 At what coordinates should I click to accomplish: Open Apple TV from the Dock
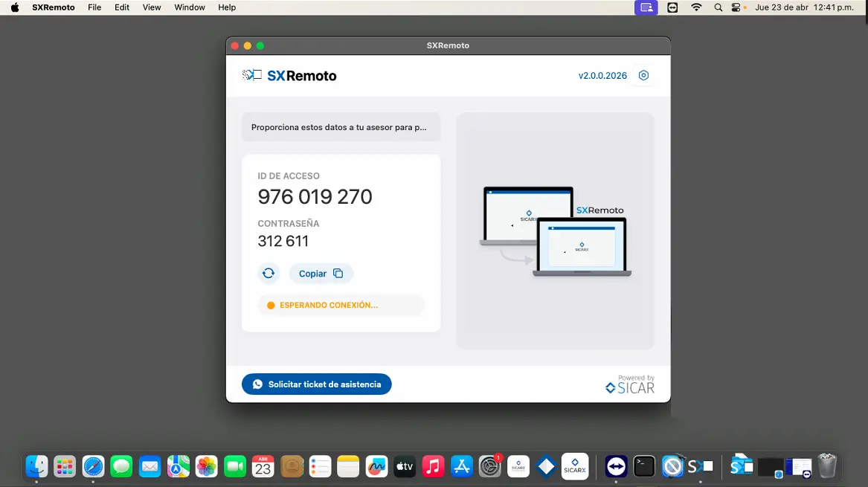pyautogui.click(x=405, y=466)
